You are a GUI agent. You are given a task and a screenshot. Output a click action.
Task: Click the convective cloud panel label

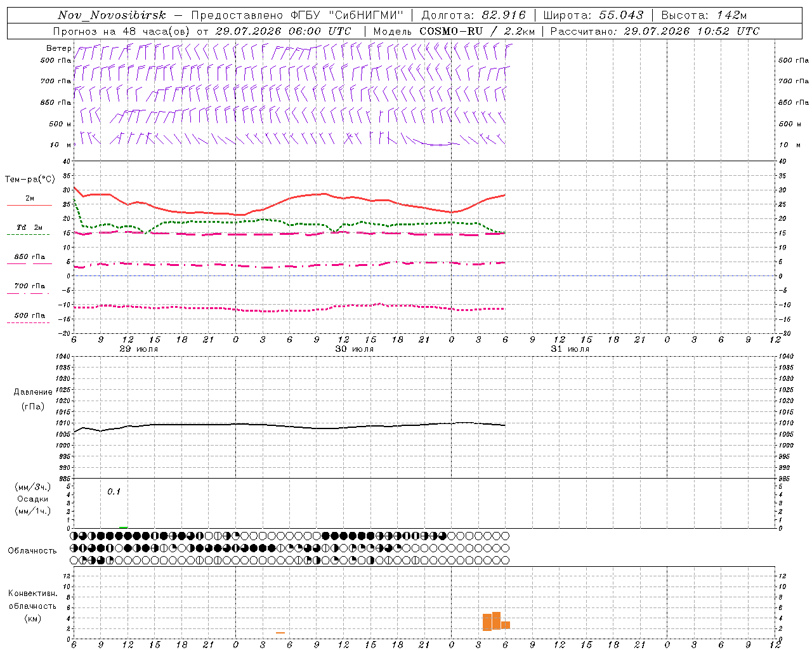pyautogui.click(x=32, y=606)
